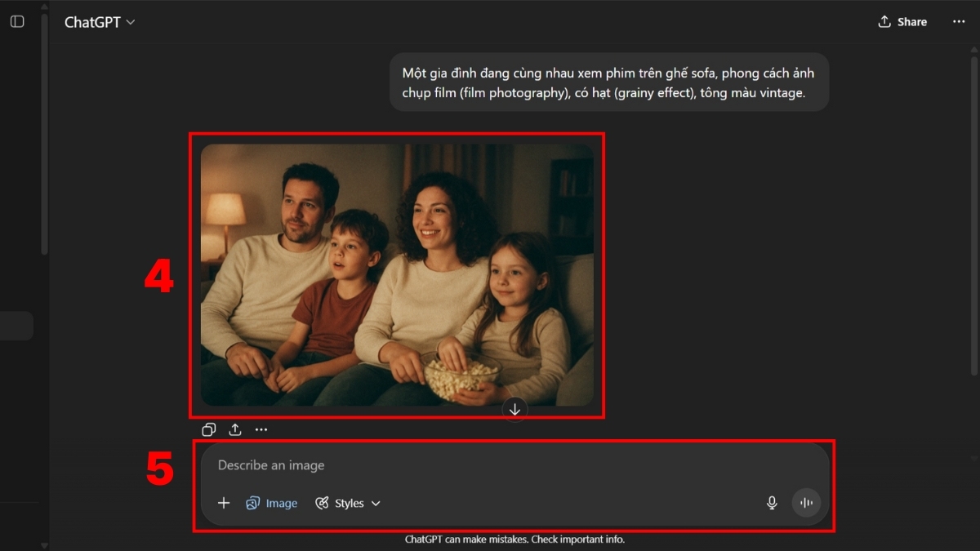Open the ChatGPT model dropdown
The width and height of the screenshot is (980, 551).
tap(100, 23)
